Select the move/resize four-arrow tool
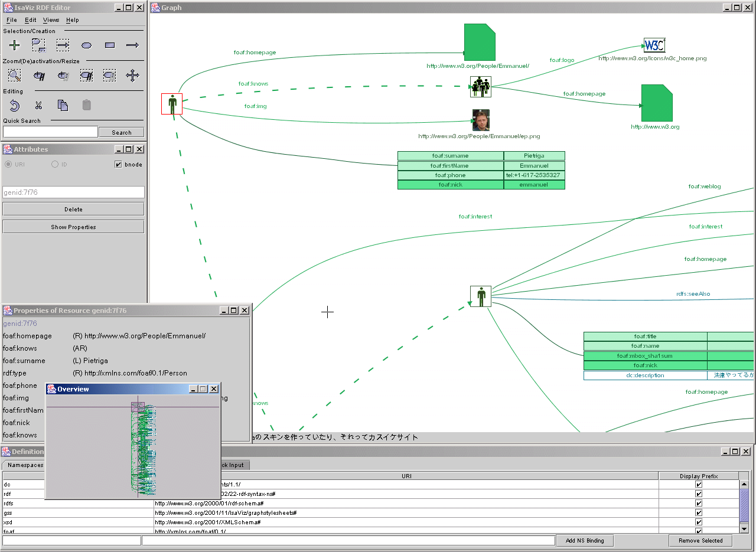 pos(133,76)
